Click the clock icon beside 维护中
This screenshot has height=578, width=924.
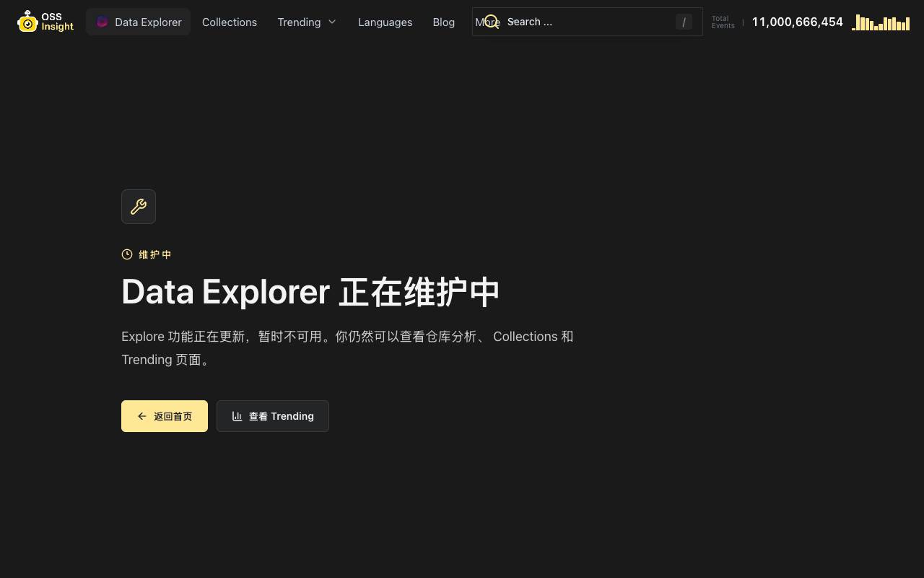pyautogui.click(x=127, y=254)
